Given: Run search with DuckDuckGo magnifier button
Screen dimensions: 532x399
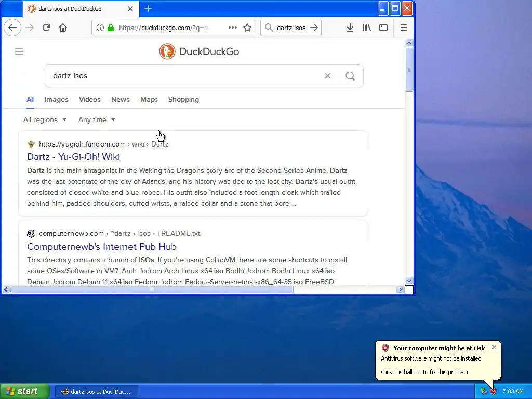Looking at the screenshot, I should pyautogui.click(x=350, y=76).
